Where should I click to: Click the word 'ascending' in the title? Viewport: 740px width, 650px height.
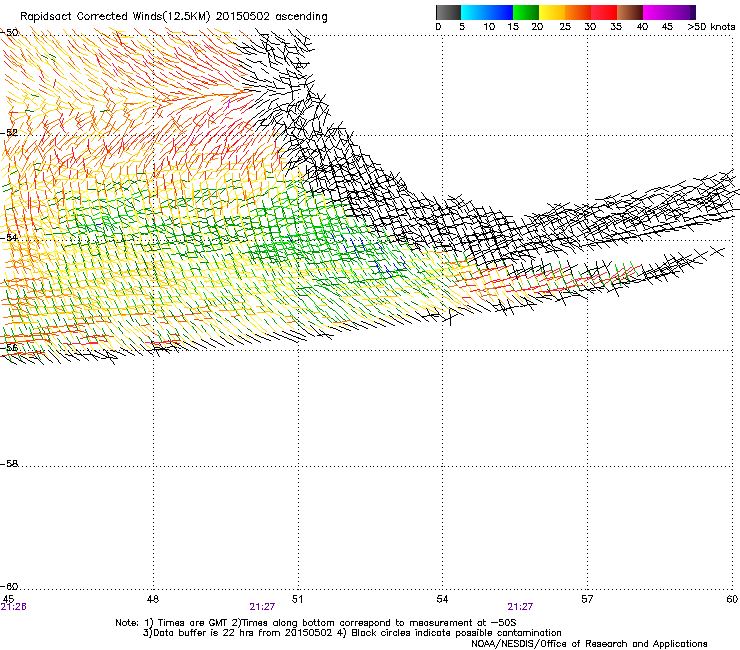pos(301,17)
